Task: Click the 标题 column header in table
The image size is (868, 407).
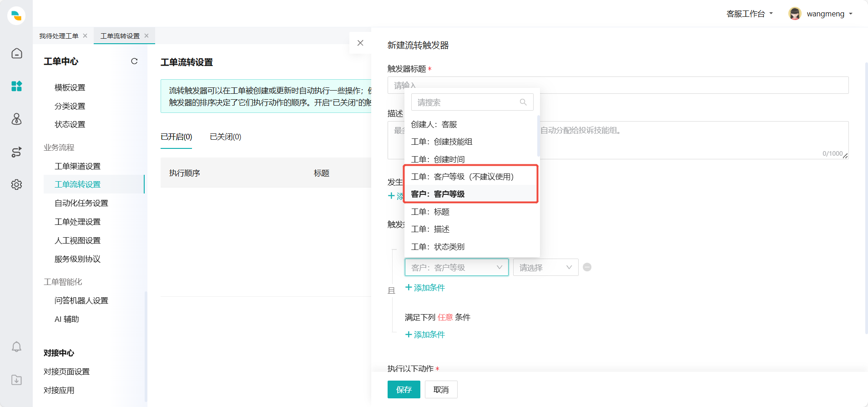Action: click(x=322, y=173)
